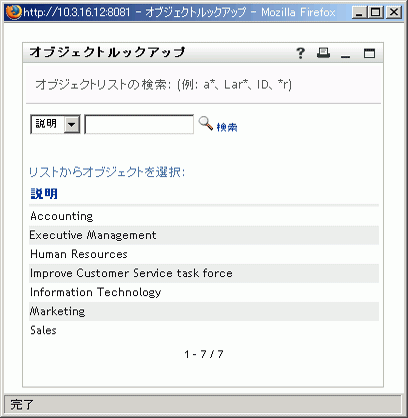Select Information Technology from the list
Screen dimensions: 408x418
click(96, 292)
